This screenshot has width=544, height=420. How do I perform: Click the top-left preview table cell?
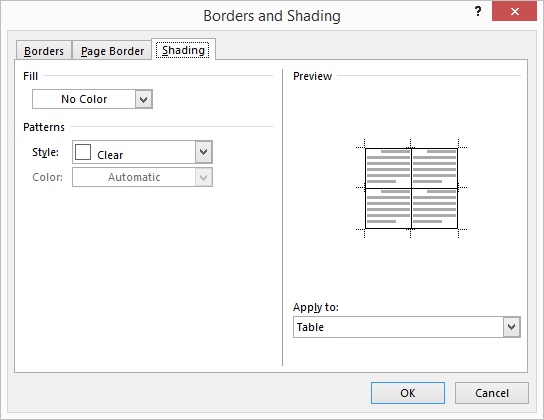click(388, 169)
